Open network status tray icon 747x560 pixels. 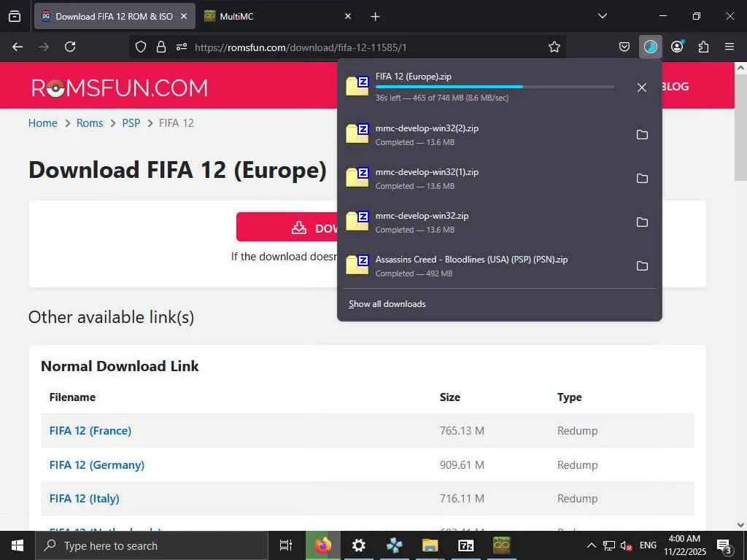coord(609,545)
